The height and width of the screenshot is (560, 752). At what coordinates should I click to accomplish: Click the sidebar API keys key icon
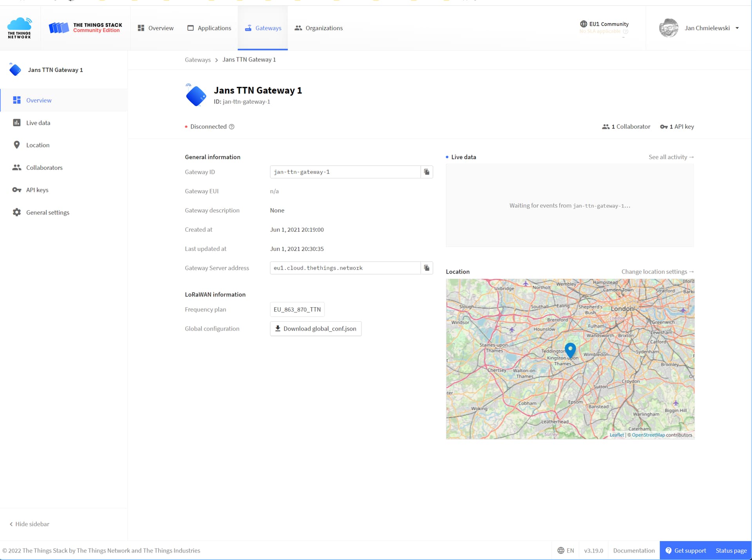click(x=17, y=190)
